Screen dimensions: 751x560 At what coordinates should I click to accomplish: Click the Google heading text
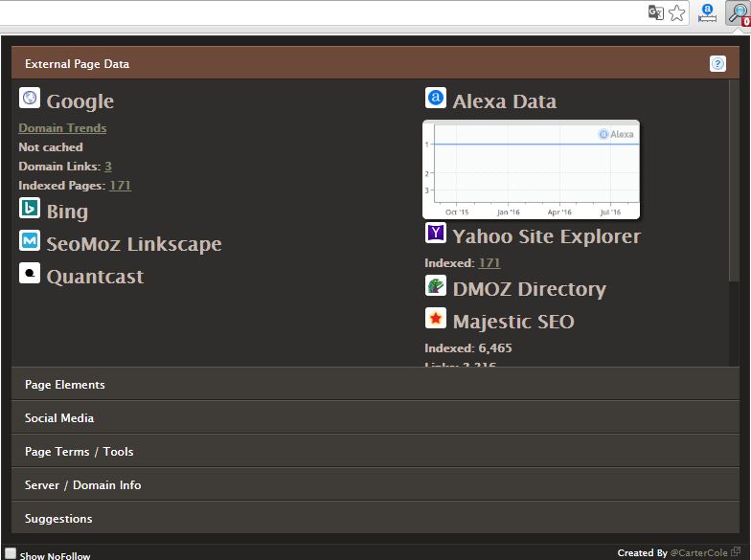(80, 101)
